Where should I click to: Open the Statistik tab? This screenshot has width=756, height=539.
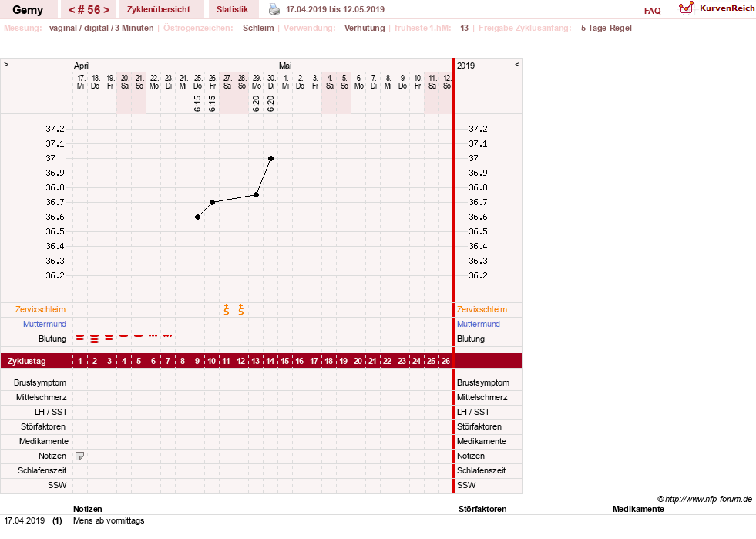tap(233, 9)
